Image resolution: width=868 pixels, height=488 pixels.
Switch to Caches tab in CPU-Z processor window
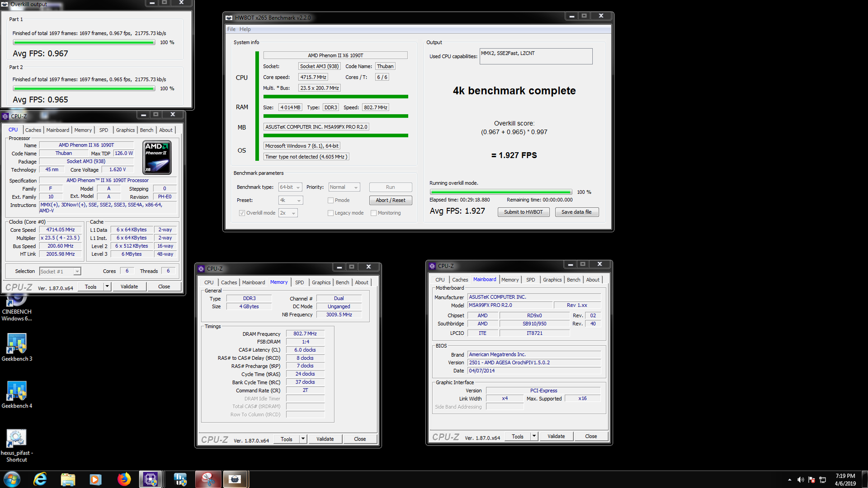(33, 130)
